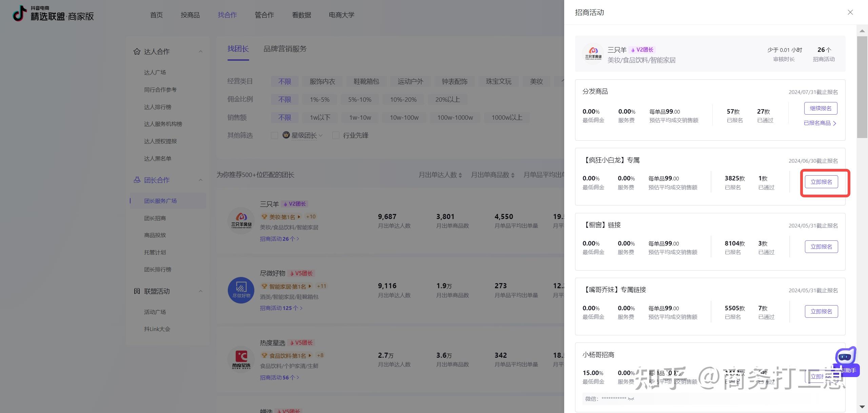Click the 团长合作 sidebar icon
Screen dimensions: 868x413
137,180
